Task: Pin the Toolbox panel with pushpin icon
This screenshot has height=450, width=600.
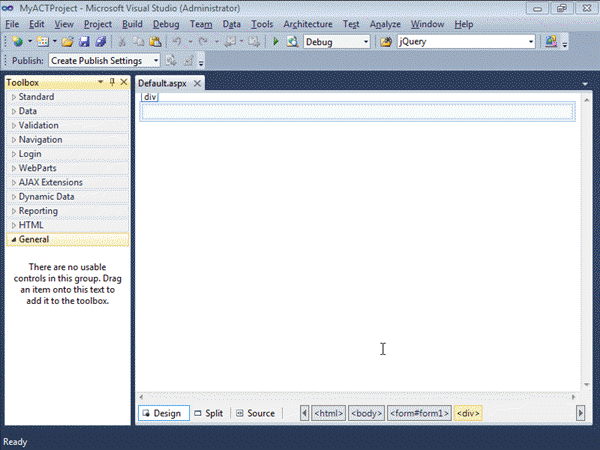Action: tap(112, 82)
